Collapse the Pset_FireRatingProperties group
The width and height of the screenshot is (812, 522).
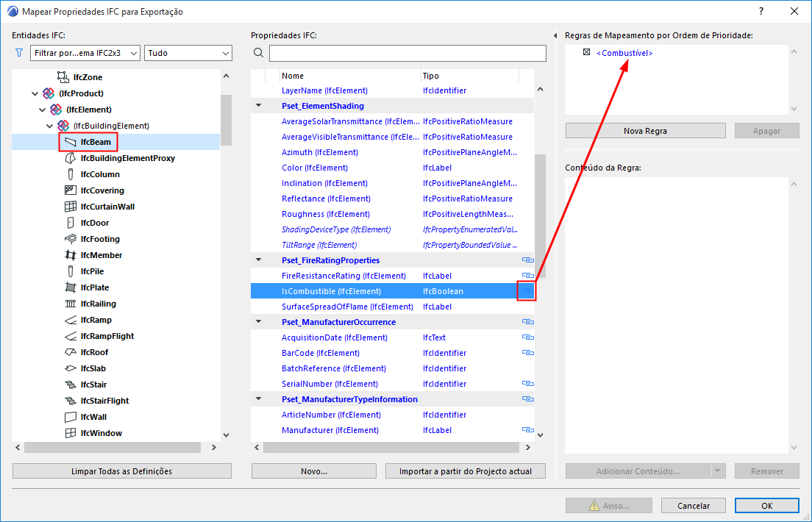258,260
